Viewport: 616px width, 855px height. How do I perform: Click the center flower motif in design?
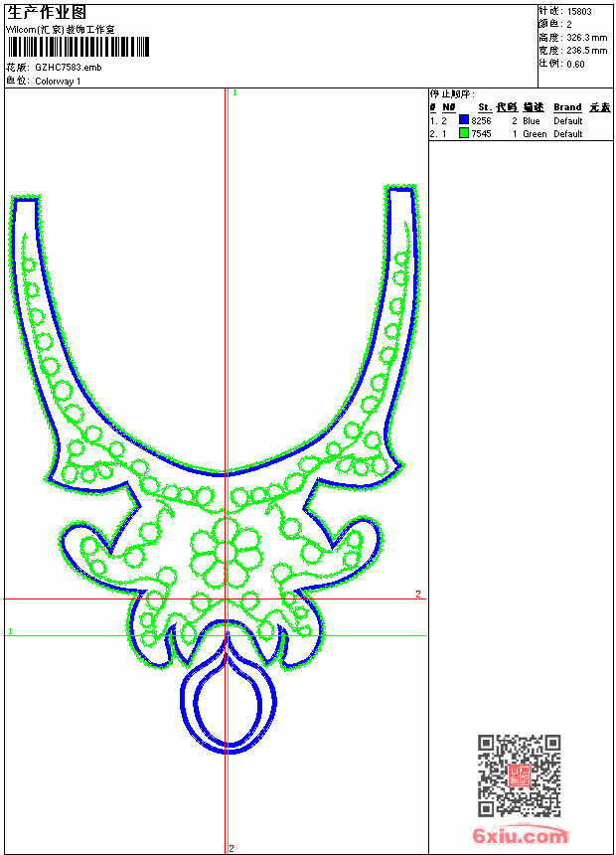click(227, 553)
